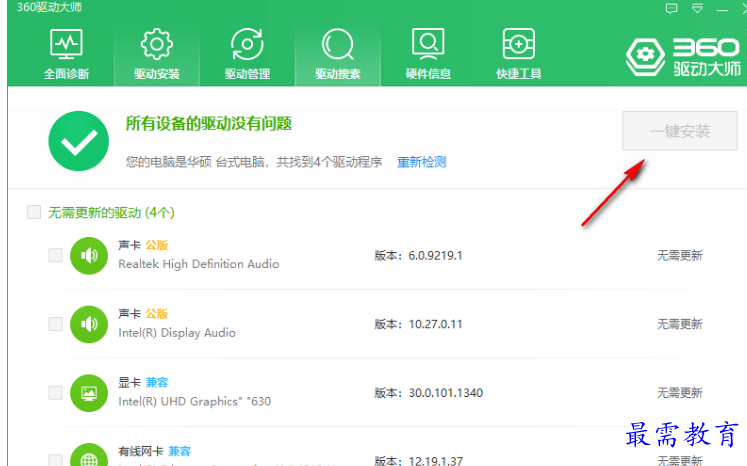The width and height of the screenshot is (747, 466).
Task: Click the 一键安装 button
Action: (x=680, y=131)
